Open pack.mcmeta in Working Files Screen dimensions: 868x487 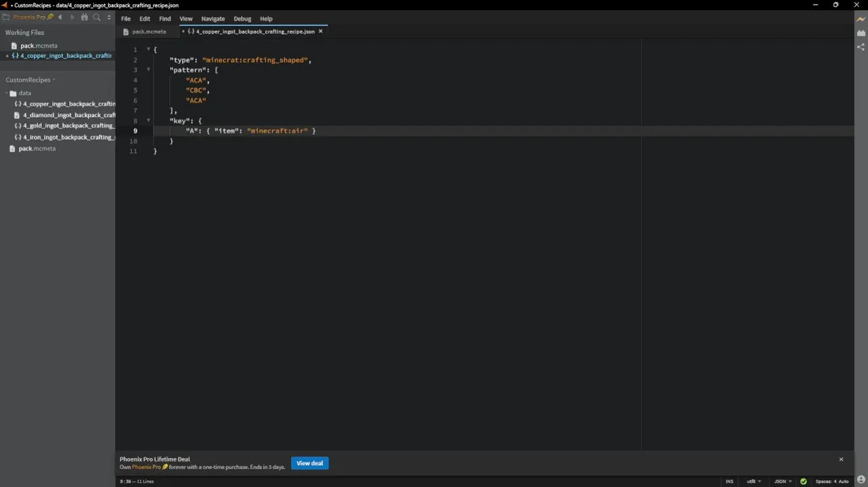[x=39, y=46]
